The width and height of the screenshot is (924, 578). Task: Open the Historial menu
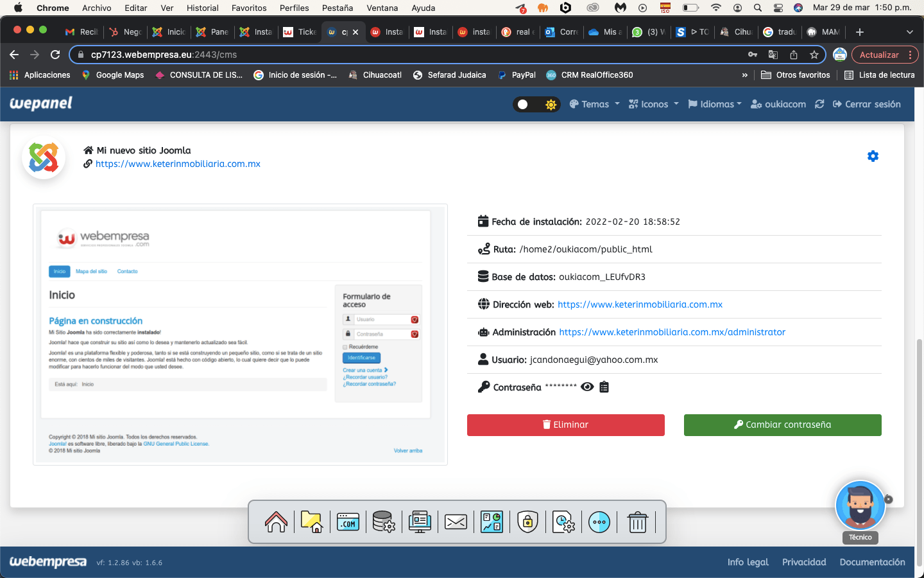[x=203, y=8]
